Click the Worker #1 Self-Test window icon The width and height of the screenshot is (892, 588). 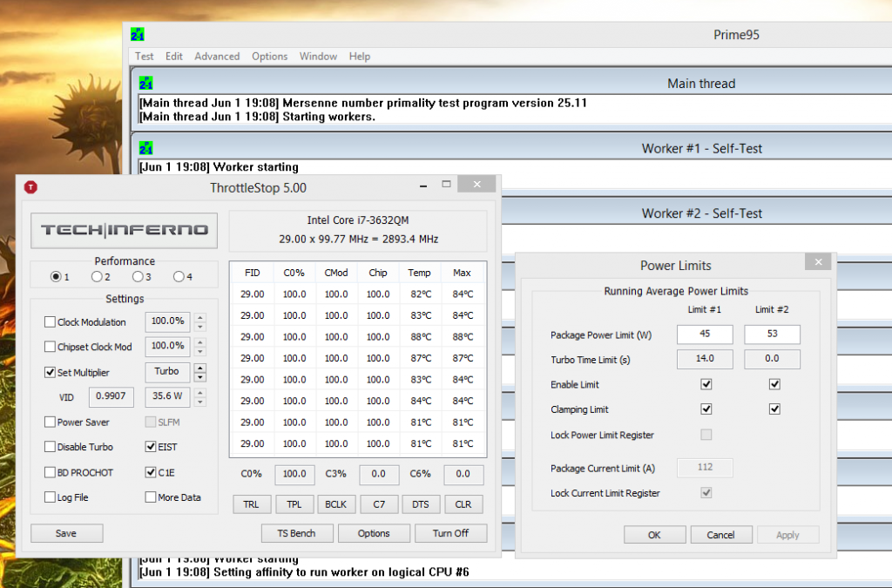coord(145,148)
